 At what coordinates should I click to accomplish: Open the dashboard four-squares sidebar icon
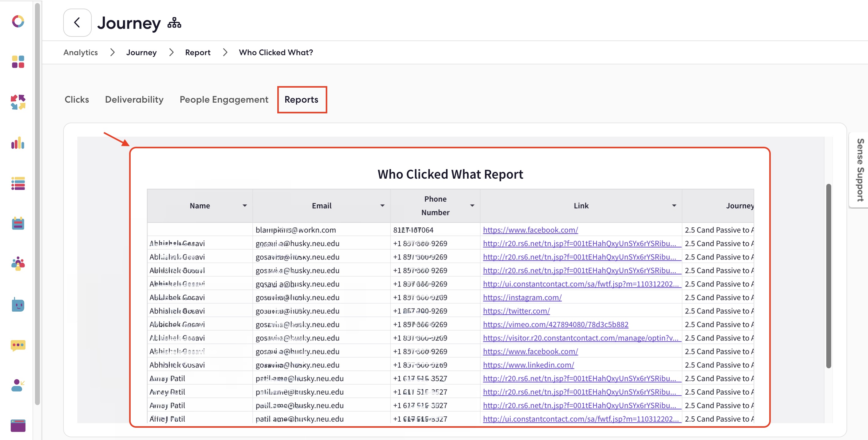click(18, 62)
